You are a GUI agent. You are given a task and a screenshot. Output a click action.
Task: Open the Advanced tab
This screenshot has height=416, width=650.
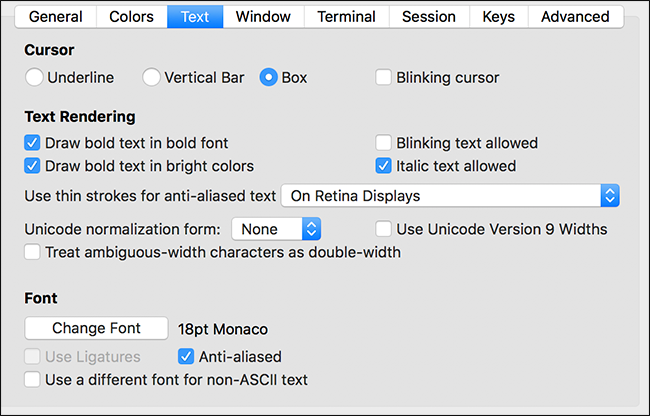575,17
